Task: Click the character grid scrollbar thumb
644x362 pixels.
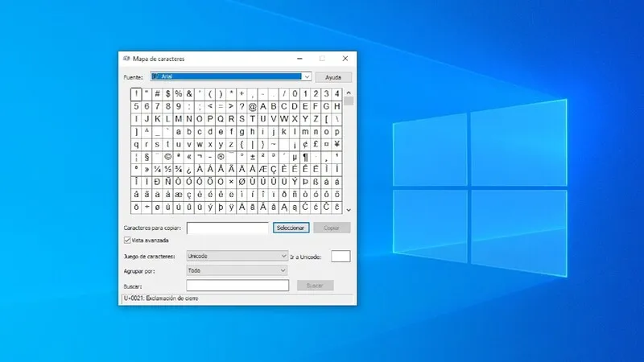Action: (x=349, y=101)
